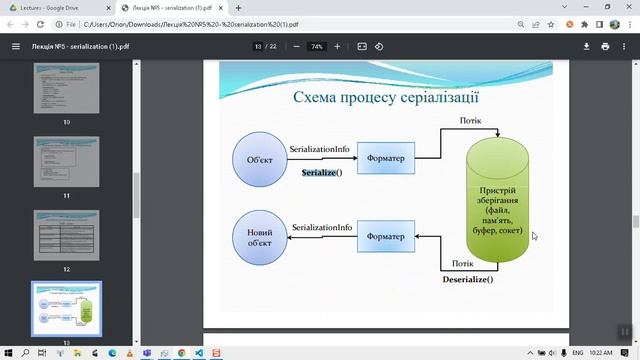Open the tab search dropdown arrow
640x360 pixels.
tap(564, 7)
